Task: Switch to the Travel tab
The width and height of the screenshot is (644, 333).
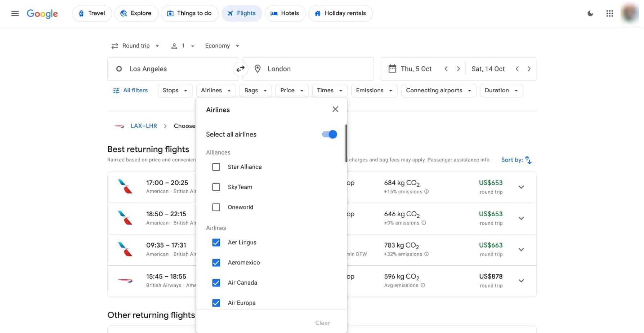Action: (x=92, y=13)
